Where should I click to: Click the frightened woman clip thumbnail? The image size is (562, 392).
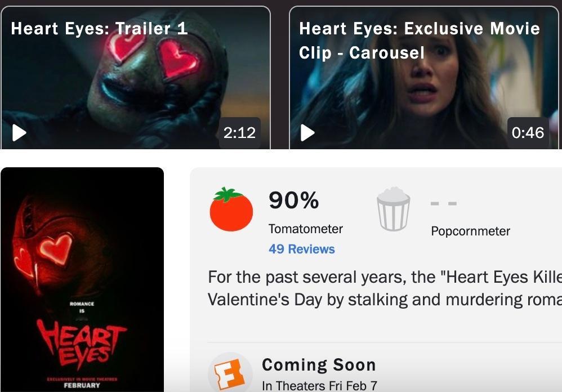(x=424, y=77)
